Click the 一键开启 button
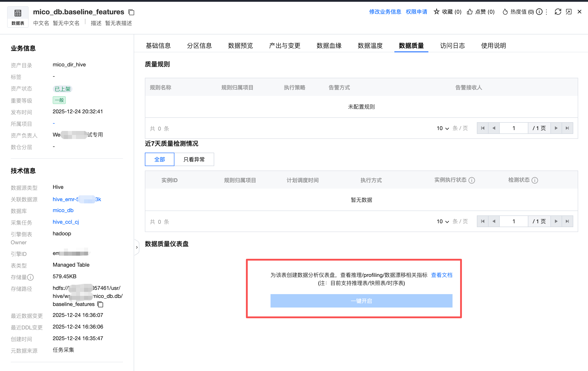Screen dimensions: 588x371 (361, 301)
